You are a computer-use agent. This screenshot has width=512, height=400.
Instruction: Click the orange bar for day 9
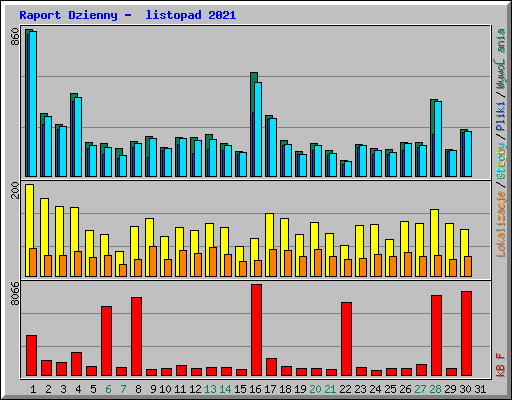point(153,261)
